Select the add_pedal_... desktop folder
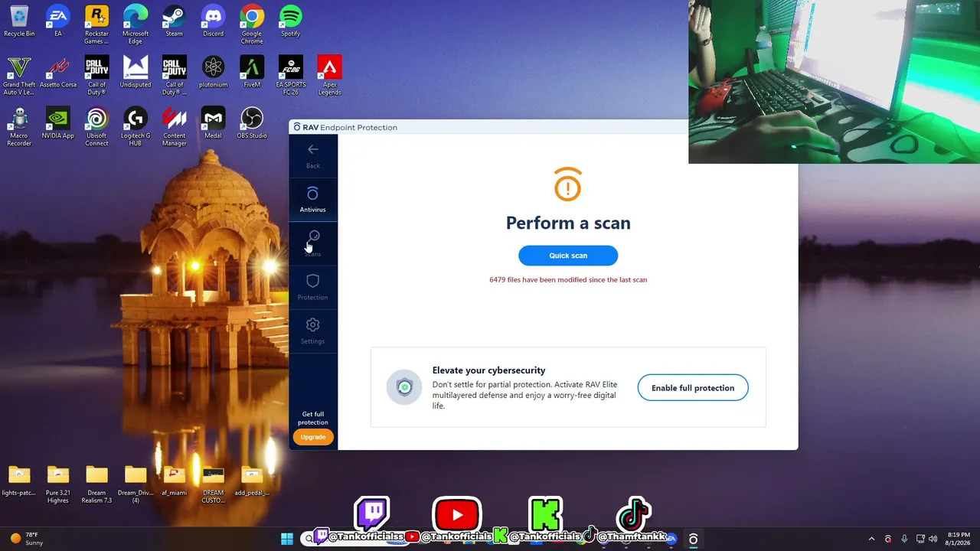The height and width of the screenshot is (551, 980). tap(252, 481)
